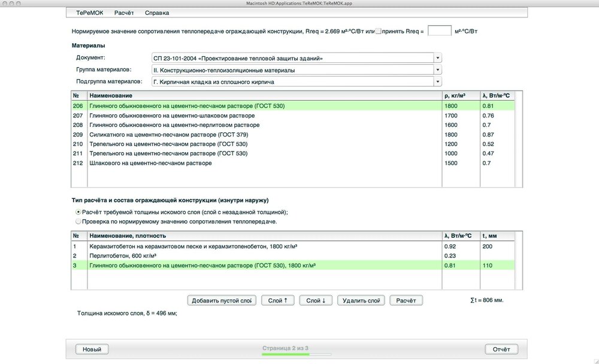Enable the 'принять Rreq' checkbox
This screenshot has width=599, height=364.
[378, 31]
